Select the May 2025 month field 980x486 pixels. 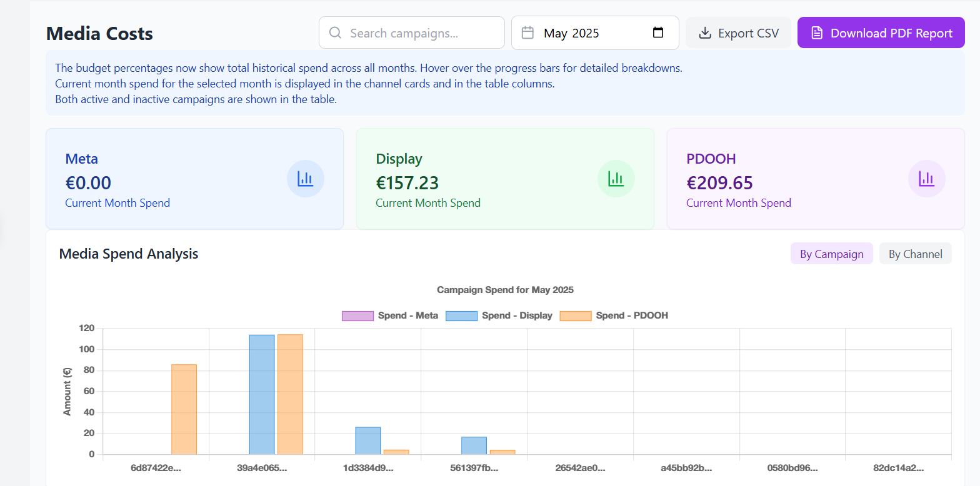[x=595, y=32]
